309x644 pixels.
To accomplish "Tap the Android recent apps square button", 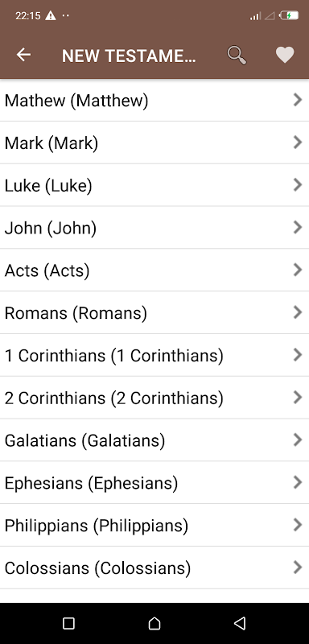I will tap(68, 623).
